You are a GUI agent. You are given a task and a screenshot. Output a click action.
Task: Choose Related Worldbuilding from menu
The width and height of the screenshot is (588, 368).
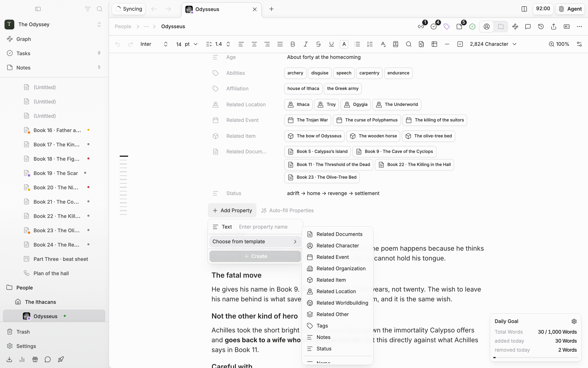337,303
